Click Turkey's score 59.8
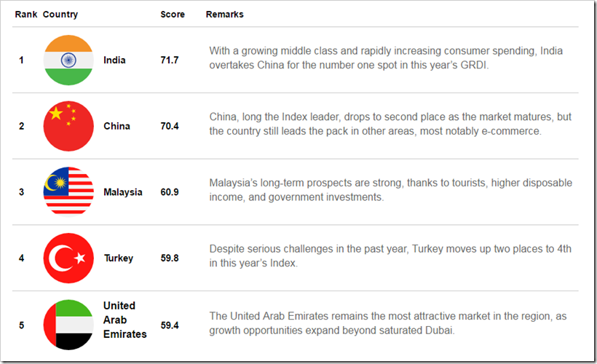The width and height of the screenshot is (597, 364). coord(170,258)
